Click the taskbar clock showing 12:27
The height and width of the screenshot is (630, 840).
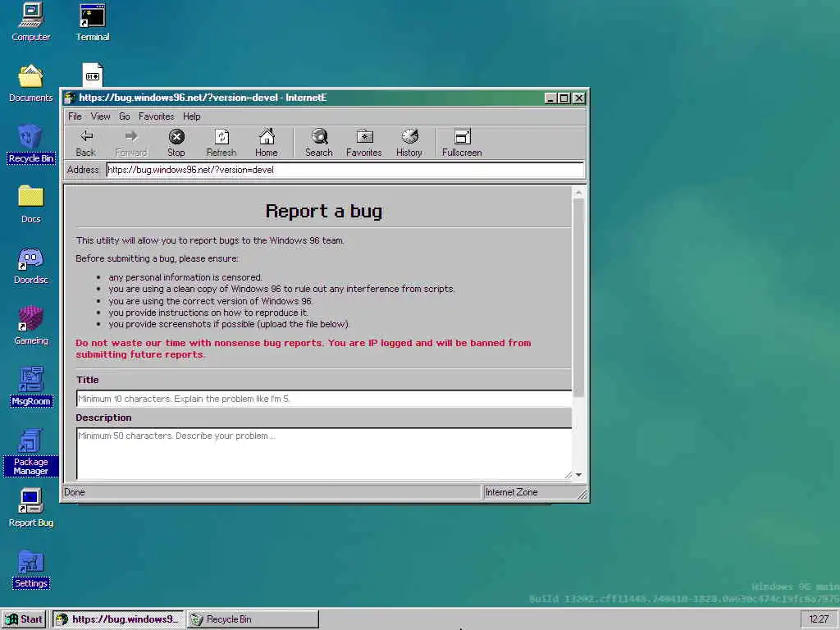pyautogui.click(x=819, y=619)
